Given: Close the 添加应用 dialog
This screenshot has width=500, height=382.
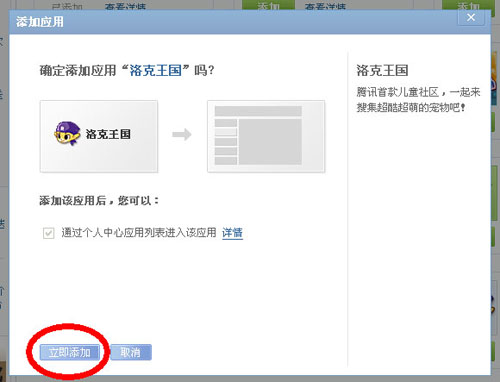Looking at the screenshot, I should [471, 18].
